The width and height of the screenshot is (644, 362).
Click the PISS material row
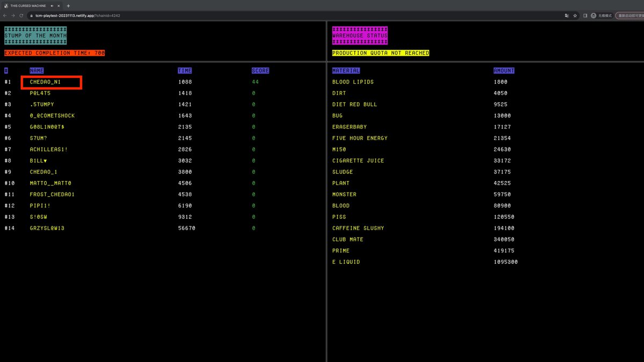(x=339, y=217)
